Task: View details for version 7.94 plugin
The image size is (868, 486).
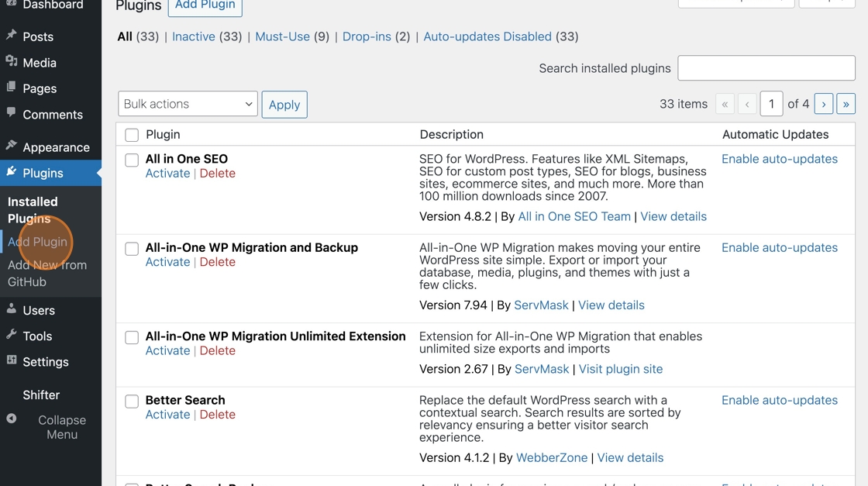Action: click(611, 305)
